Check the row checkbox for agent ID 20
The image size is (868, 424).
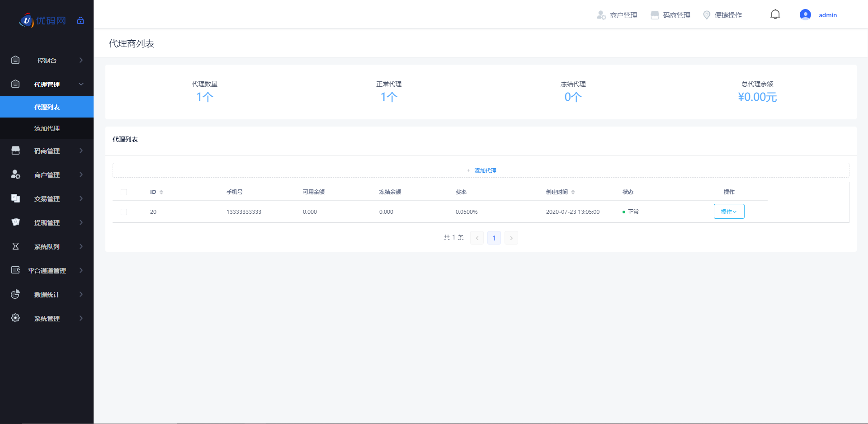tap(124, 212)
